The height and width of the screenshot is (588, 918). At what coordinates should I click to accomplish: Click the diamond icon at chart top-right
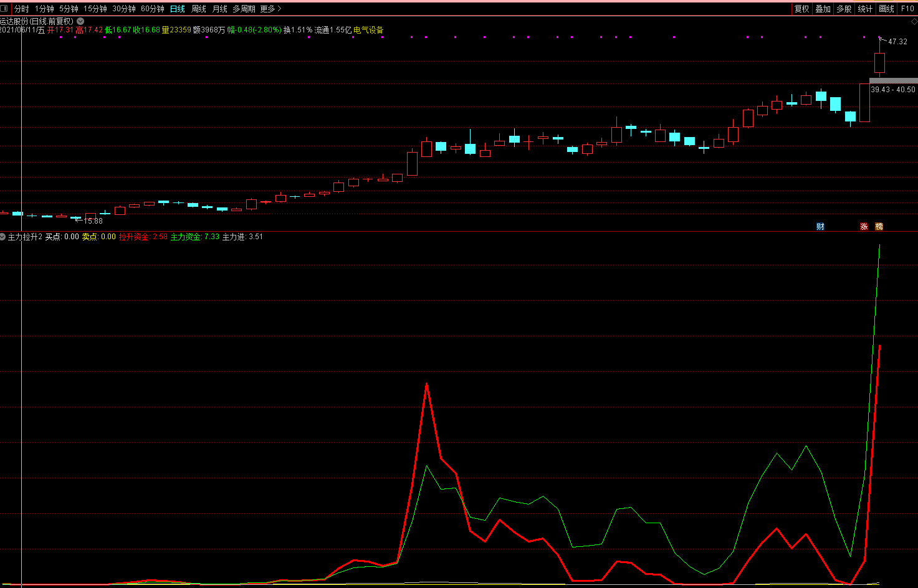pyautogui.click(x=914, y=21)
